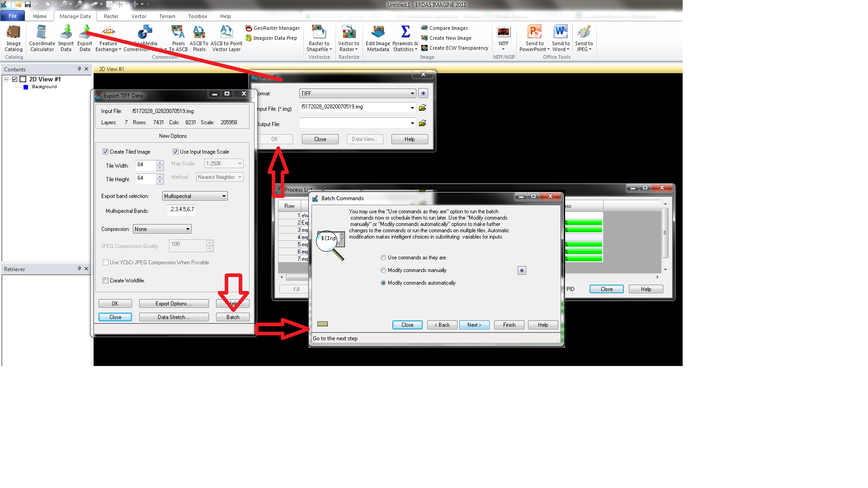
Task: Switch to the Terrain ribbon tab
Action: coord(167,16)
